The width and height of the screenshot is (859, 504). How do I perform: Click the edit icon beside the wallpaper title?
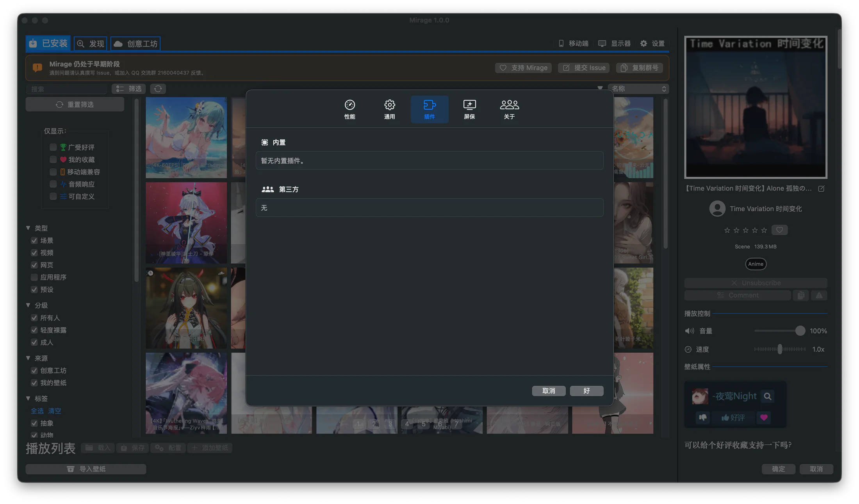tap(821, 189)
